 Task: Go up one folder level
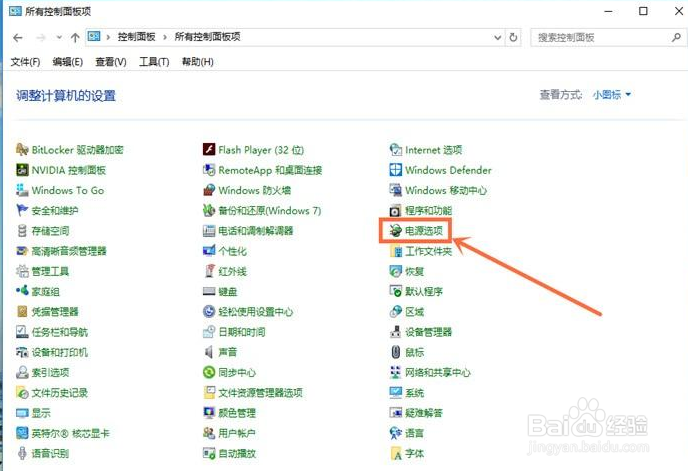75,38
